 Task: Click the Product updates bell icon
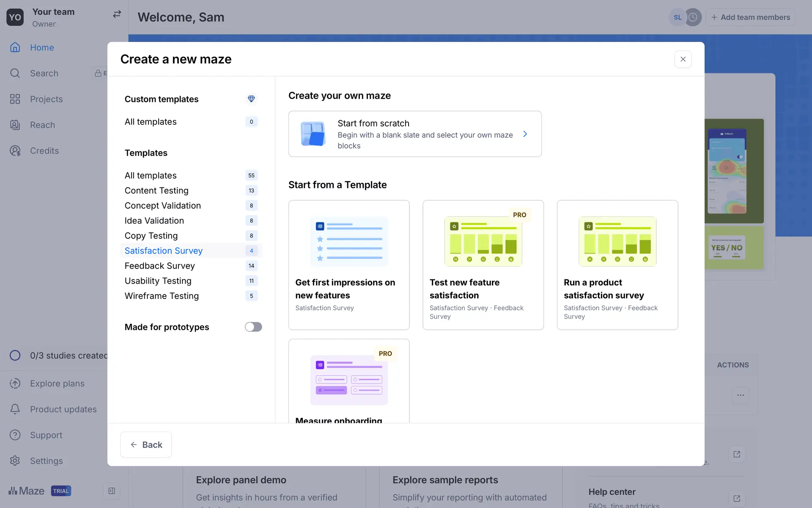[15, 409]
